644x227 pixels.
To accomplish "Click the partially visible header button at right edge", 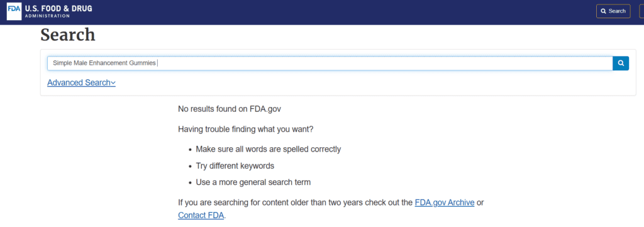I will point(641,11).
